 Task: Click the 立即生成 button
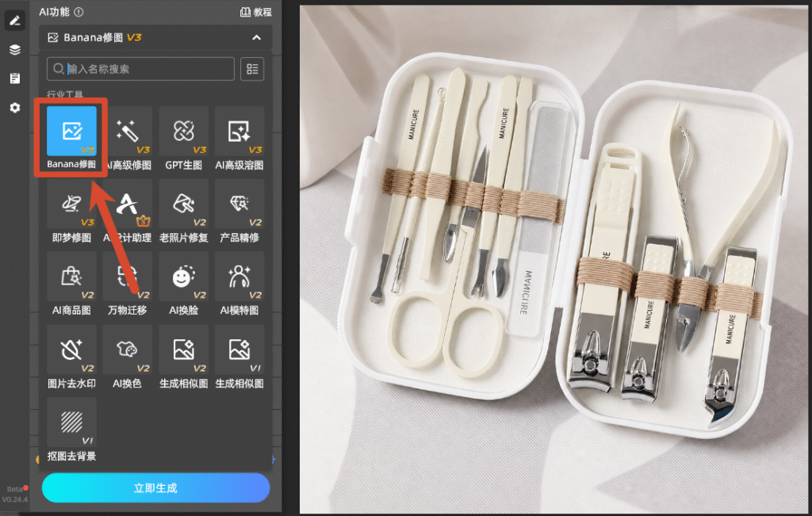(156, 487)
